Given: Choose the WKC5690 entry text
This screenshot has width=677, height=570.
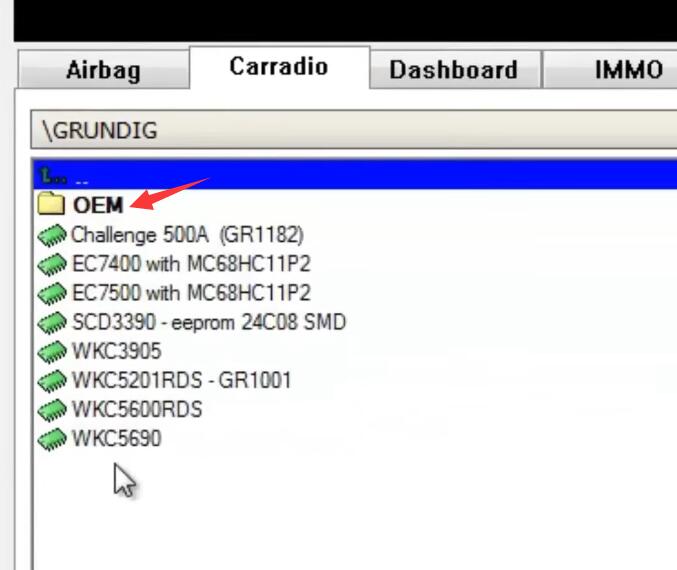Looking at the screenshot, I should [x=117, y=438].
